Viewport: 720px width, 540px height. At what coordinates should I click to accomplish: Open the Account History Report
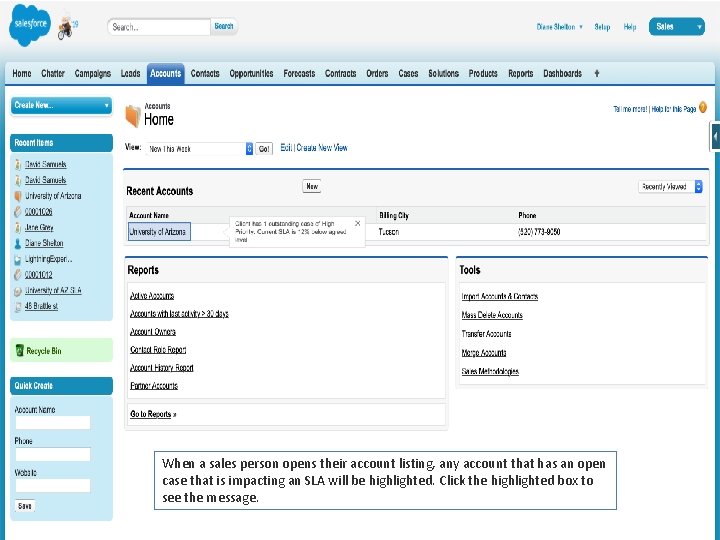pos(162,368)
